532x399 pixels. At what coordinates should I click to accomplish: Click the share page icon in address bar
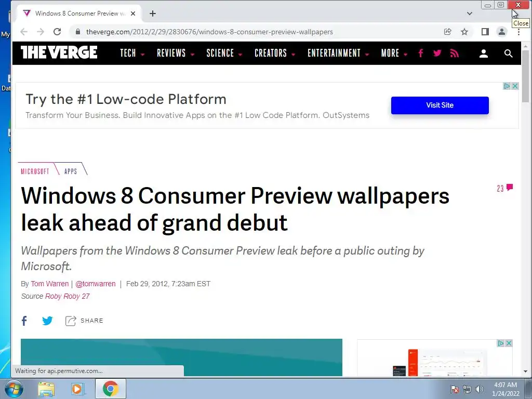[x=447, y=32]
